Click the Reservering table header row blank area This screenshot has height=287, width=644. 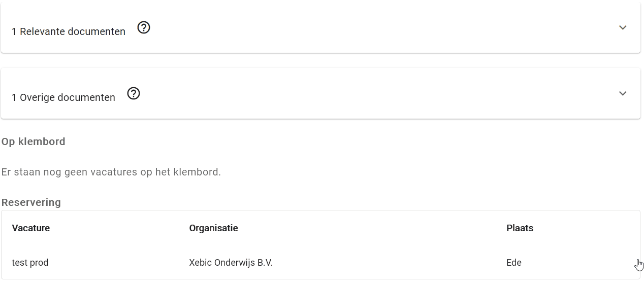tap(584, 228)
